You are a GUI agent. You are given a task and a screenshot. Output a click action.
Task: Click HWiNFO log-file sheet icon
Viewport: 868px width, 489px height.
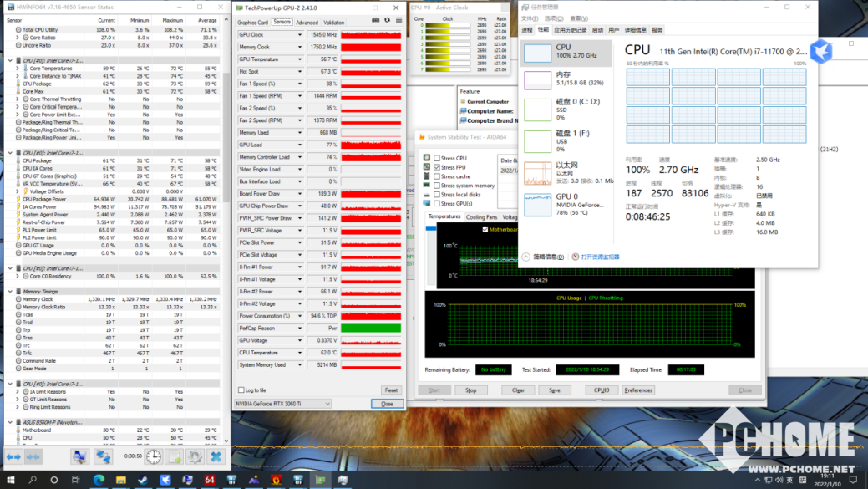pyautogui.click(x=175, y=457)
